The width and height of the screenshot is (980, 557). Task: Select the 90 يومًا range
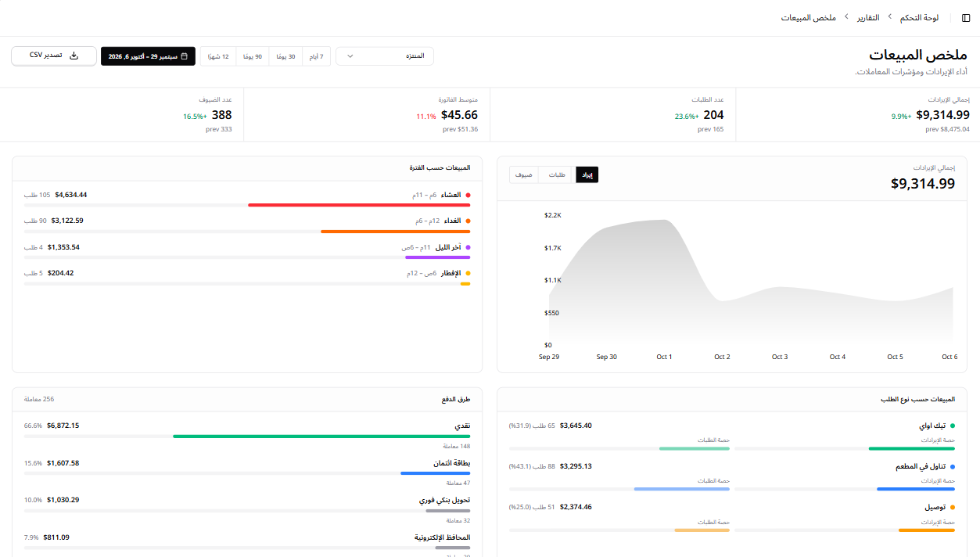pos(253,56)
